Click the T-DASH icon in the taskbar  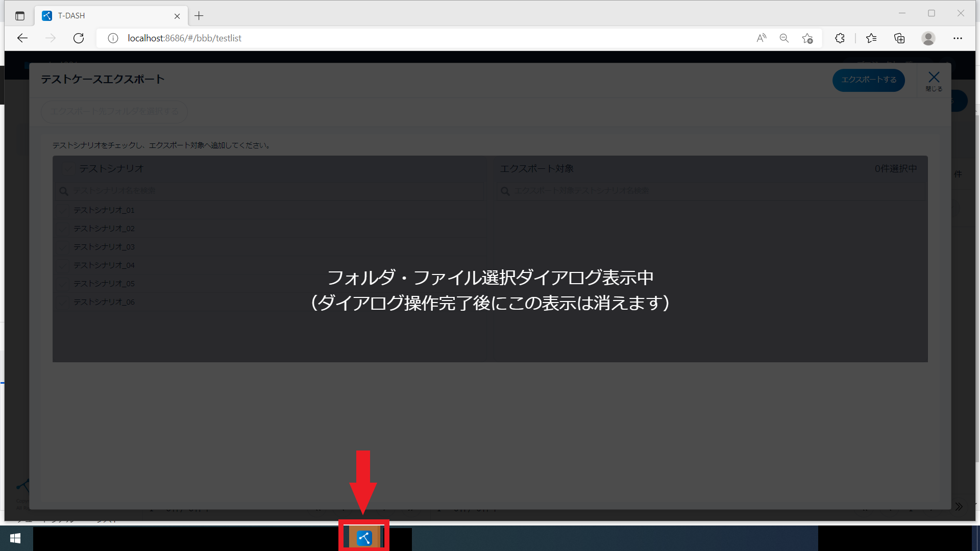coord(364,538)
